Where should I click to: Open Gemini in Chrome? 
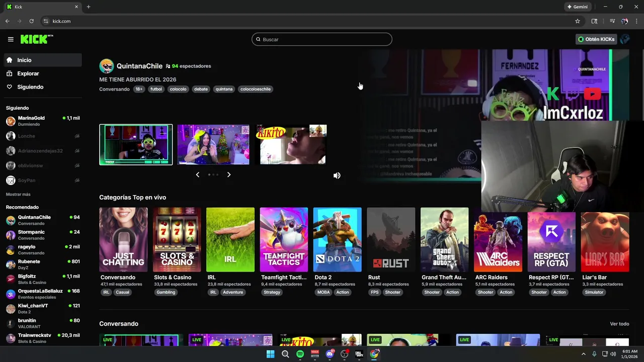(x=577, y=7)
